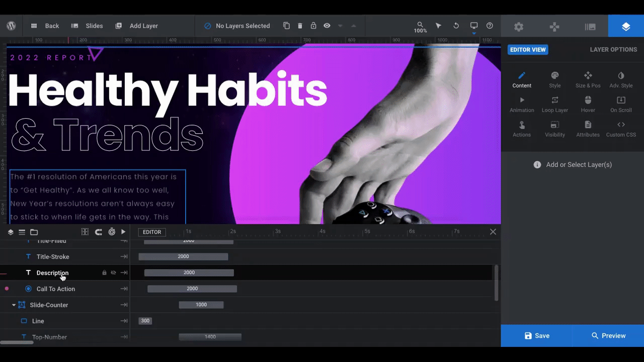Open the WordPress logo menu
This screenshot has height=362, width=644.
tap(12, 26)
